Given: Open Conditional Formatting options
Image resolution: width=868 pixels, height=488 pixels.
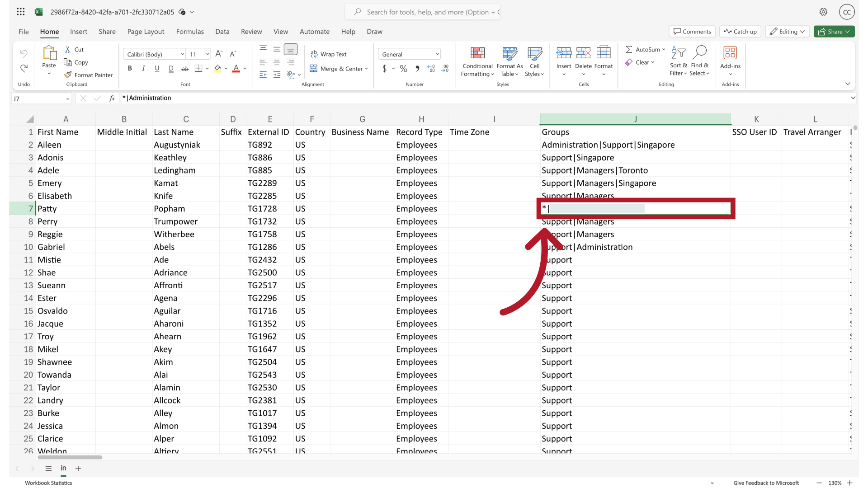Looking at the screenshot, I should point(477,62).
